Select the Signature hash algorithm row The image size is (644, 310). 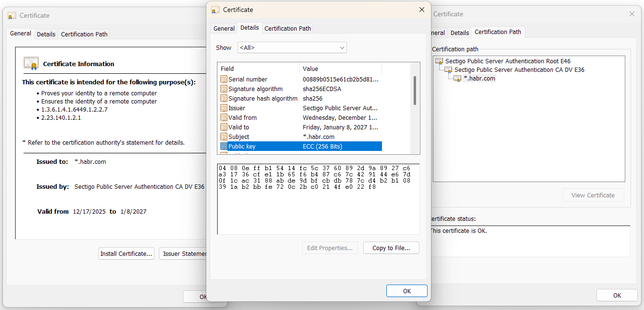click(x=300, y=99)
